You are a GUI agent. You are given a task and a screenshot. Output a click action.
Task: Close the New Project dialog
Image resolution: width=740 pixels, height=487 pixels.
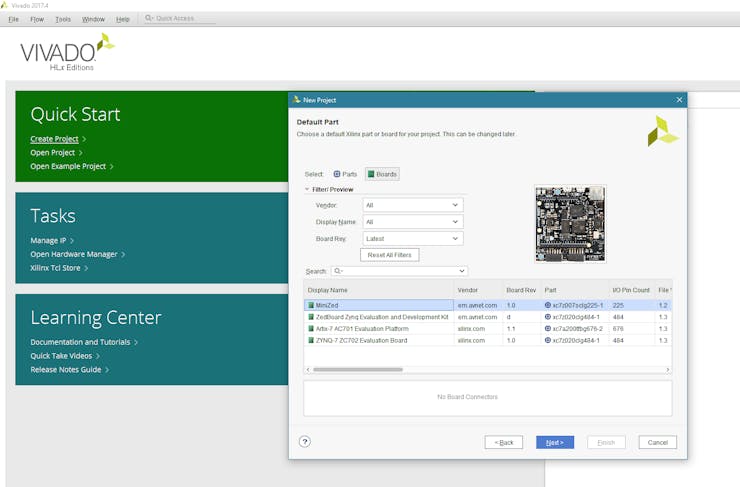679,100
